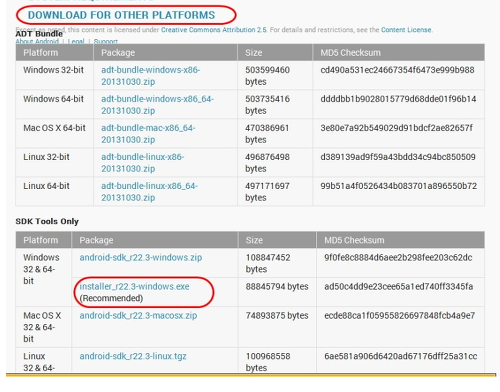The image size is (500, 392).
Task: Select checksum ad50c4dd9e23cee65a1ed740ff3345fa
Action: coord(399,286)
